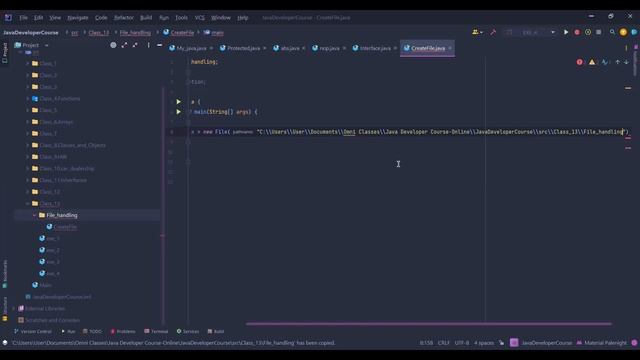Expand External Libraries node
The width and height of the screenshot is (640, 360).
[14, 309]
